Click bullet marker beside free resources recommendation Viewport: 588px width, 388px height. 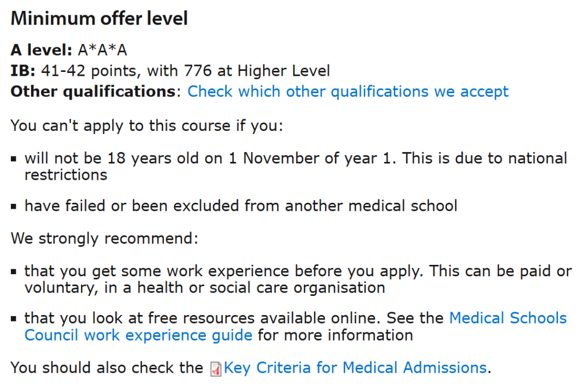[14, 319]
